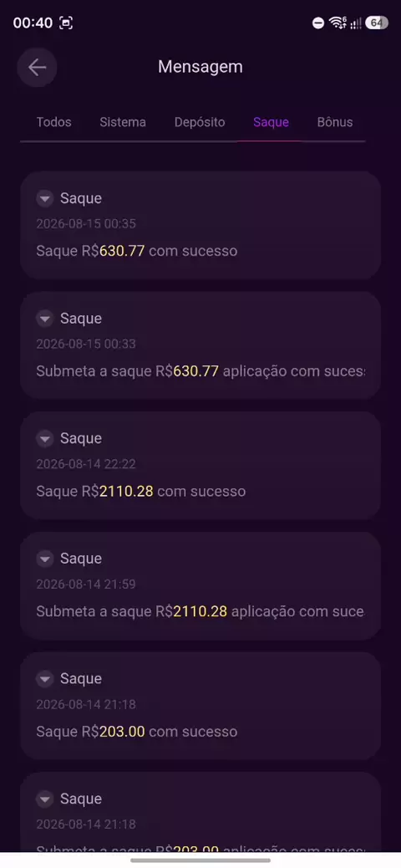Open the Submeta a saque R$2110.28 card
The height and width of the screenshot is (868, 401).
(200, 585)
